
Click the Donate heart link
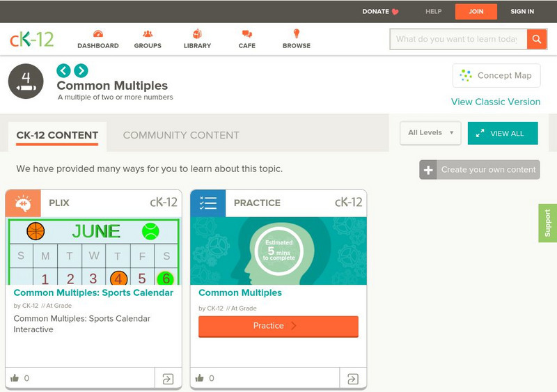point(380,11)
